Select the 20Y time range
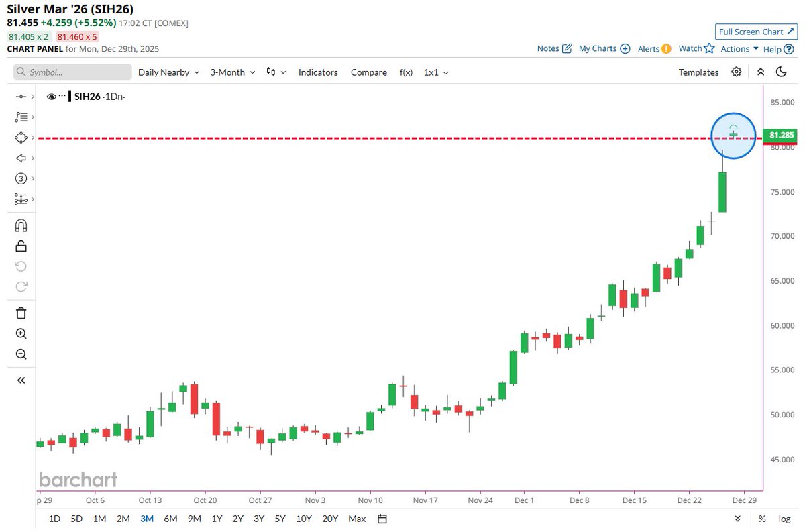The width and height of the screenshot is (805, 532). pos(330,519)
